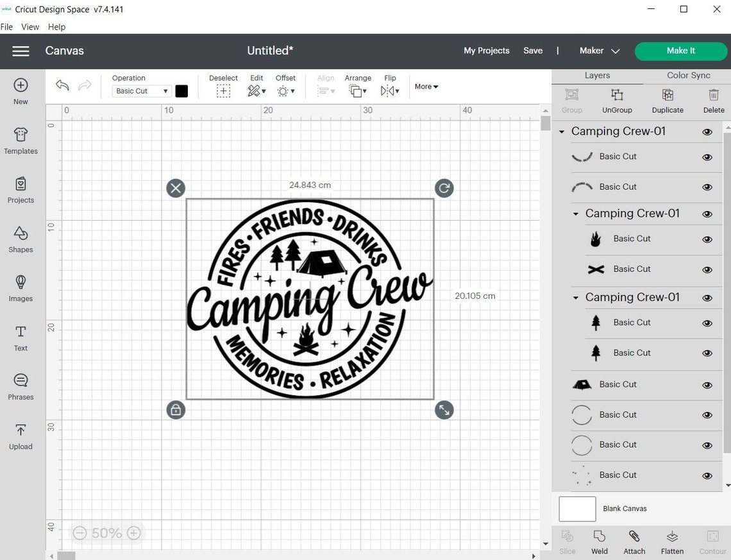Click the Phrases tool
This screenshot has height=560, width=731.
20,387
